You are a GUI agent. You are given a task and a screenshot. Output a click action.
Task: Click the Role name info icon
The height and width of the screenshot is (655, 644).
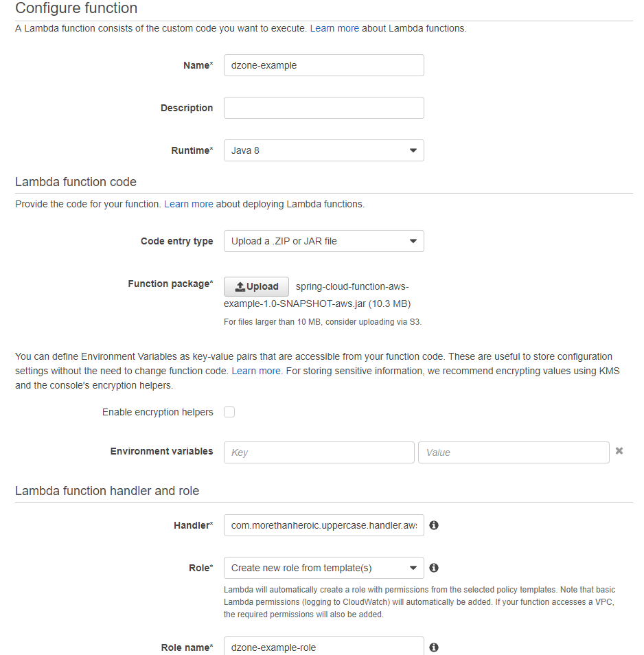pyautogui.click(x=434, y=647)
